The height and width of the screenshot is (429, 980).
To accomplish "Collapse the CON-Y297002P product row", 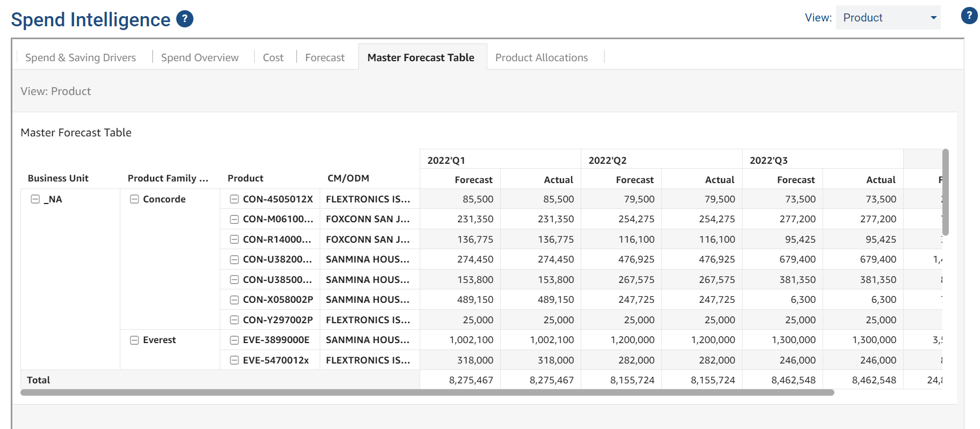I will pos(234,320).
